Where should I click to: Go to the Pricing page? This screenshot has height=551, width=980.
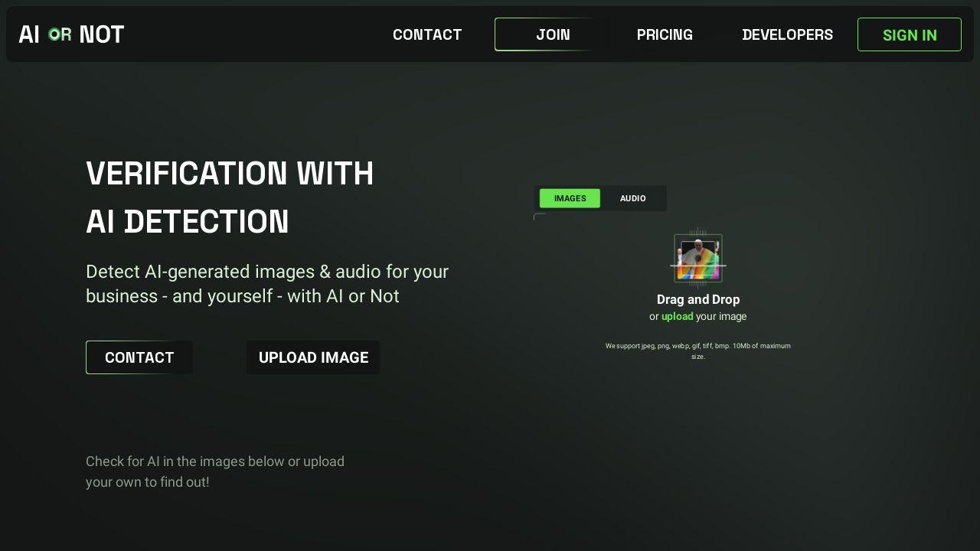[665, 34]
